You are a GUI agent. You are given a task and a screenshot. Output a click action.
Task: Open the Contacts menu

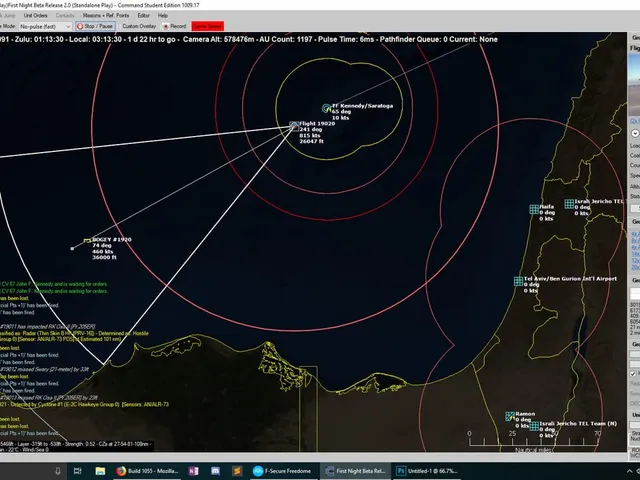65,16
